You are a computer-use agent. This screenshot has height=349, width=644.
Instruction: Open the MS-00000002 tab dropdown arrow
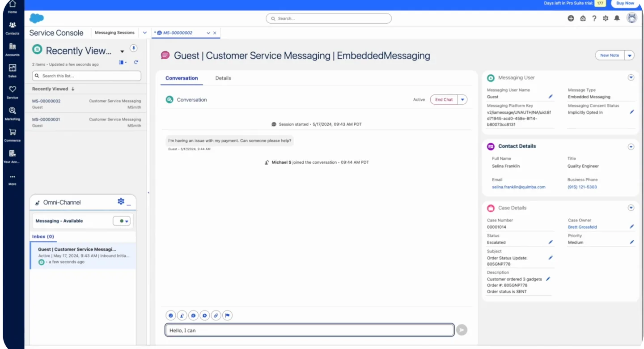[x=208, y=33]
